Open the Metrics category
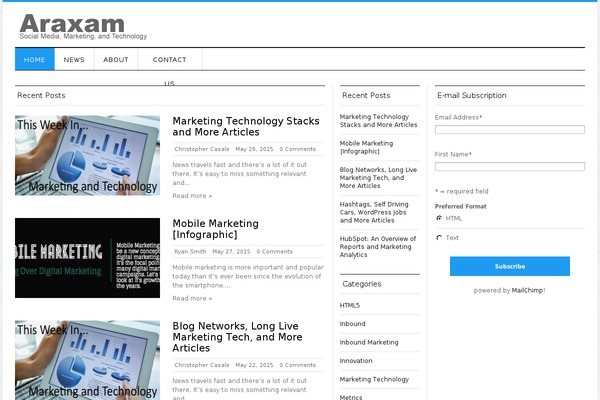 point(351,397)
